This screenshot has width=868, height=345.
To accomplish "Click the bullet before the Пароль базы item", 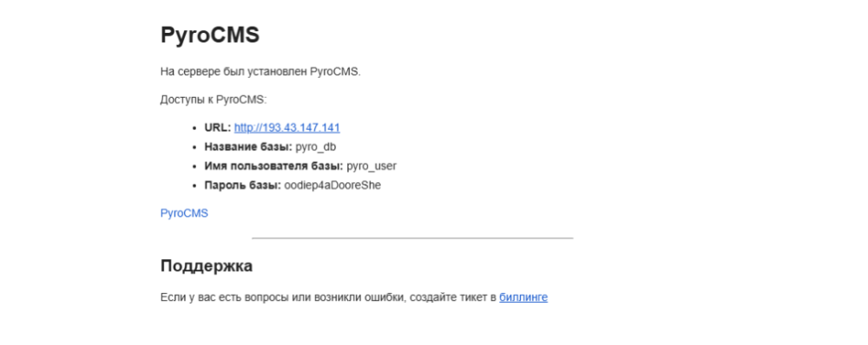I will point(194,186).
